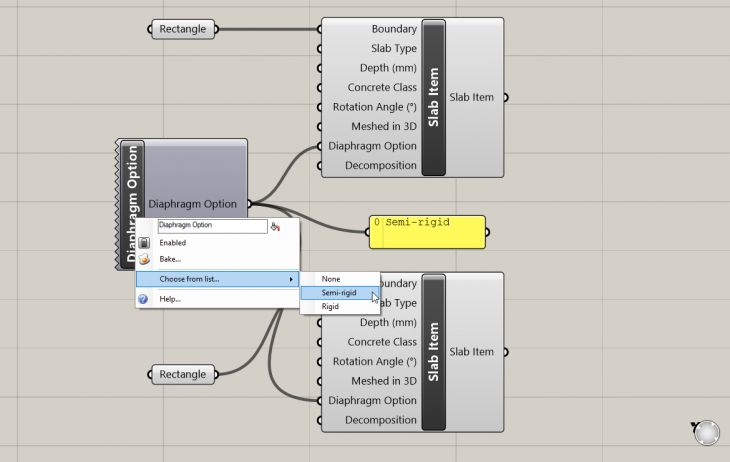
Task: Edit the Diaphragm Option name field
Action: click(x=213, y=226)
